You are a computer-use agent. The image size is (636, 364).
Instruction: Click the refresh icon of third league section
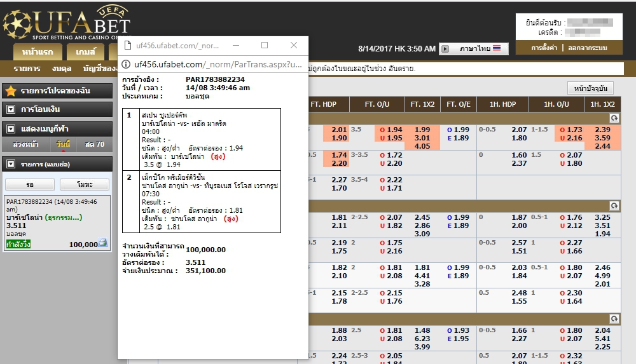(x=614, y=319)
